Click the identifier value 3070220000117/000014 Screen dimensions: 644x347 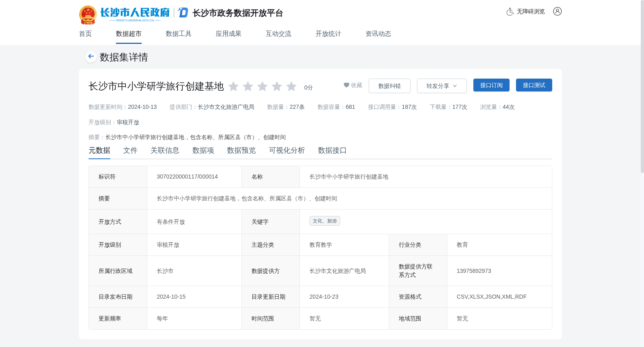pos(187,177)
